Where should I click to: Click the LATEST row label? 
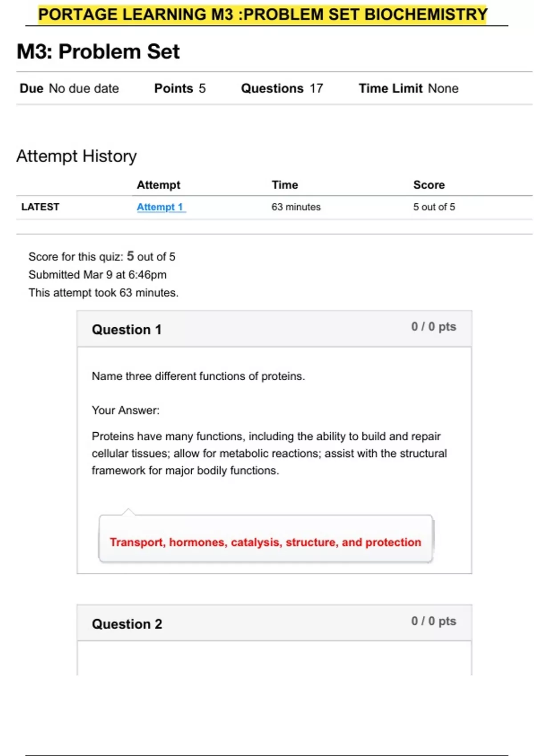pos(40,207)
